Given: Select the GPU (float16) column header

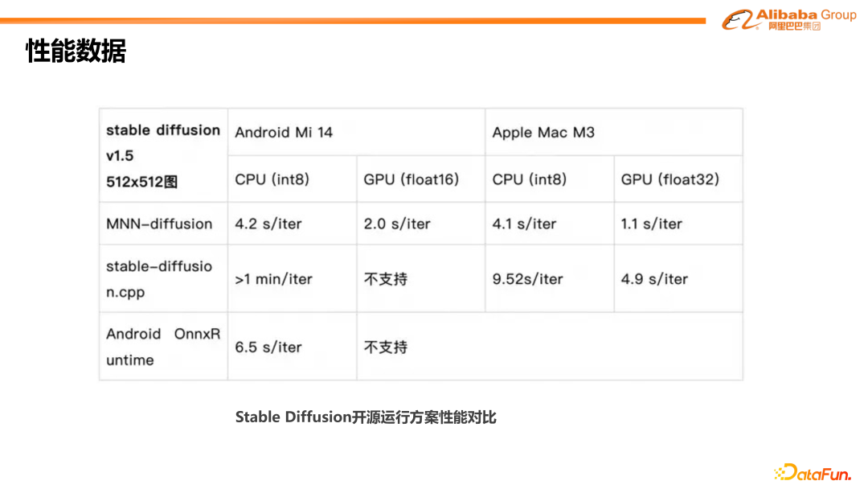Looking at the screenshot, I should (411, 179).
